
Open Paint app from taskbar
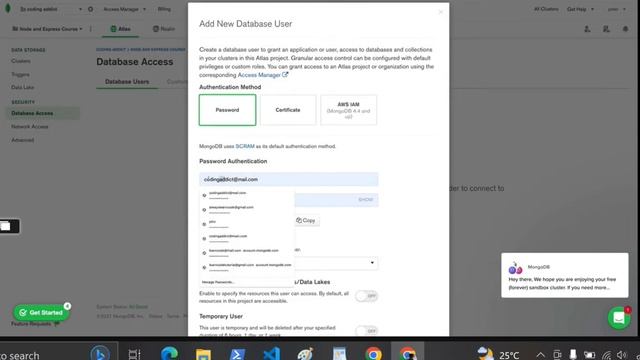(x=305, y=354)
